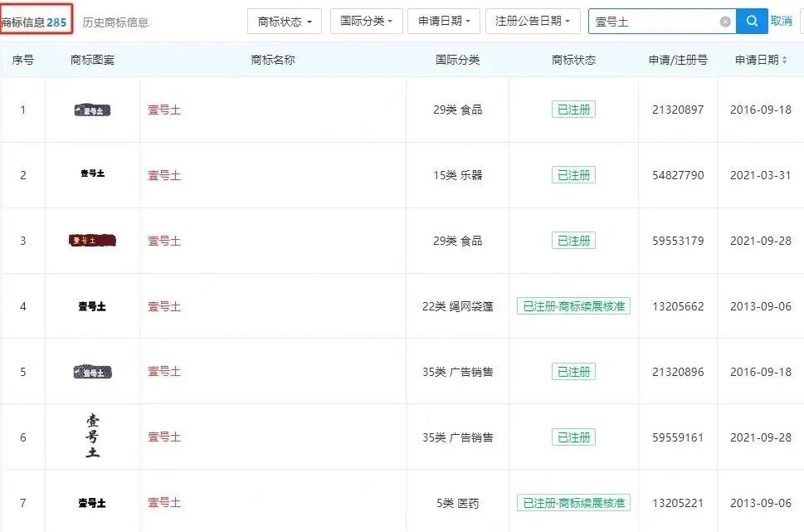Image resolution: width=804 pixels, height=532 pixels.
Task: Click the blue search magnifier button
Action: point(752,22)
